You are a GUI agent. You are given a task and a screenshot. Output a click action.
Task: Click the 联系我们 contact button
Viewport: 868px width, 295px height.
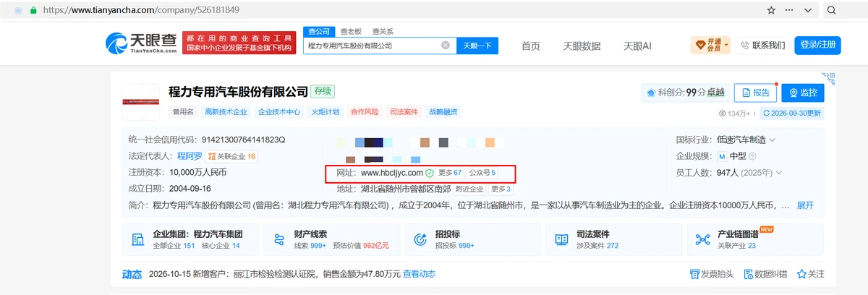(x=762, y=45)
